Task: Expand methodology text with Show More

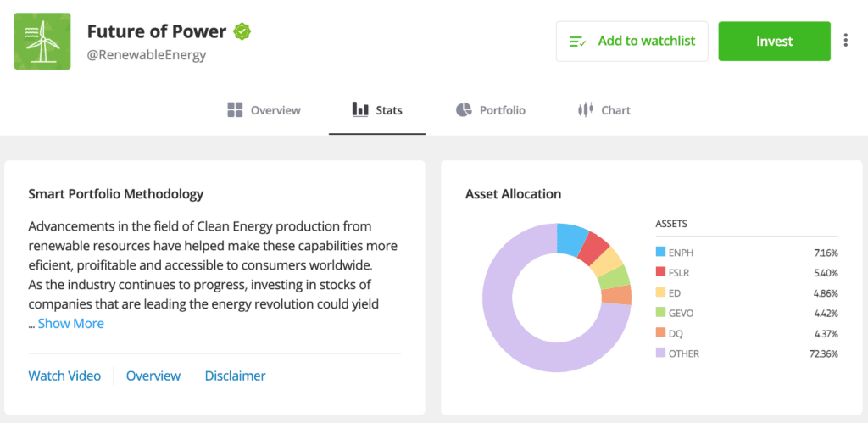Action: tap(70, 323)
